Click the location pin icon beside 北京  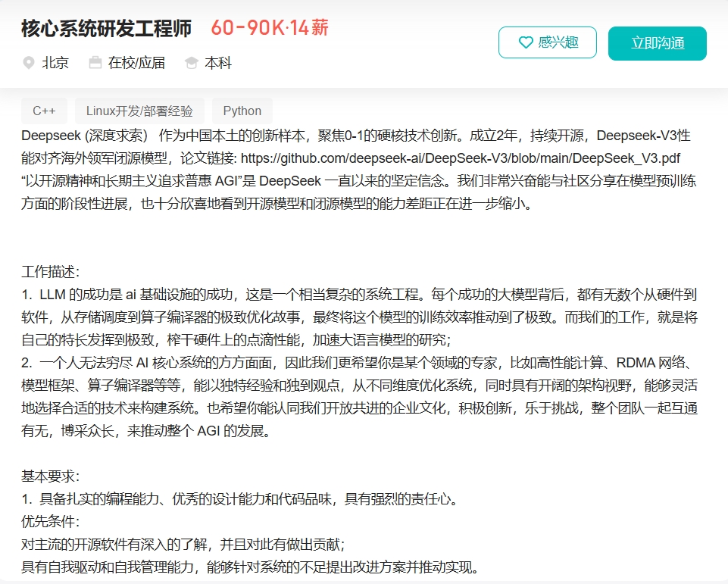click(x=29, y=63)
